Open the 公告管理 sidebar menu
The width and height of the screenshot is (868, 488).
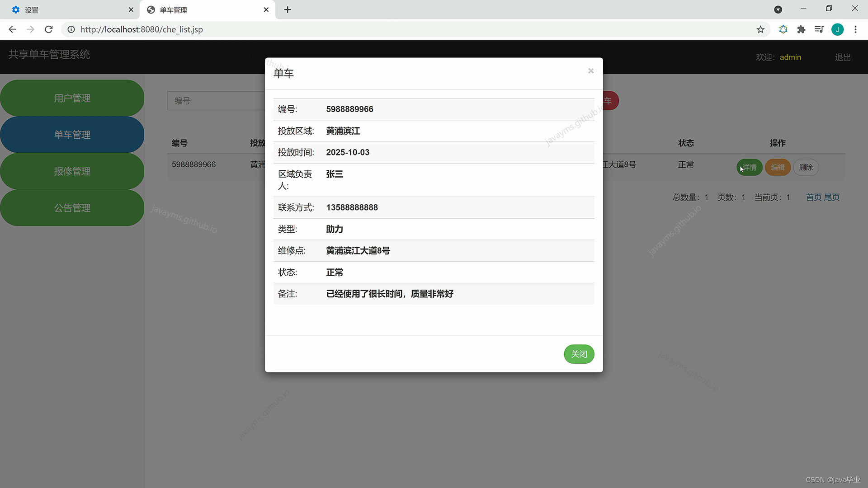pyautogui.click(x=72, y=208)
